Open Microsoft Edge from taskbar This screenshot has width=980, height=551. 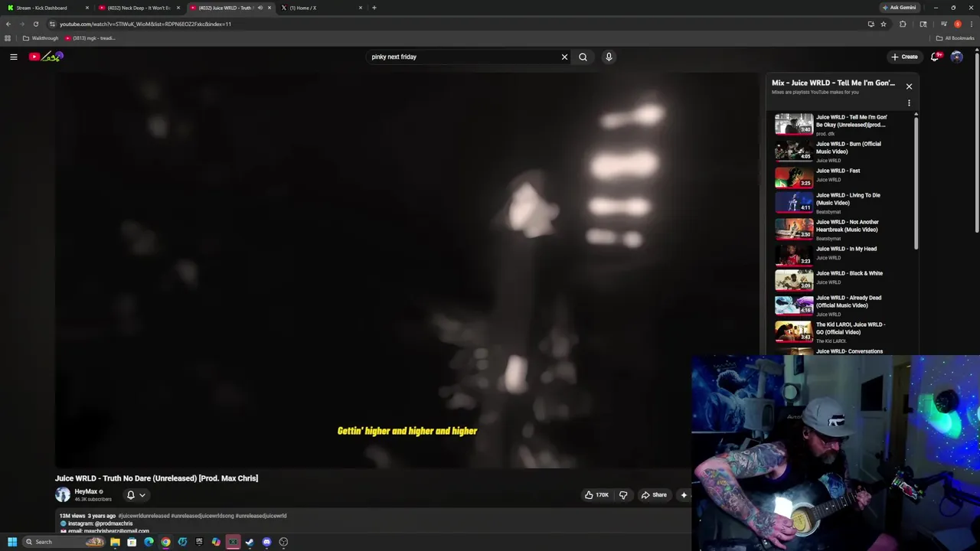(x=149, y=542)
